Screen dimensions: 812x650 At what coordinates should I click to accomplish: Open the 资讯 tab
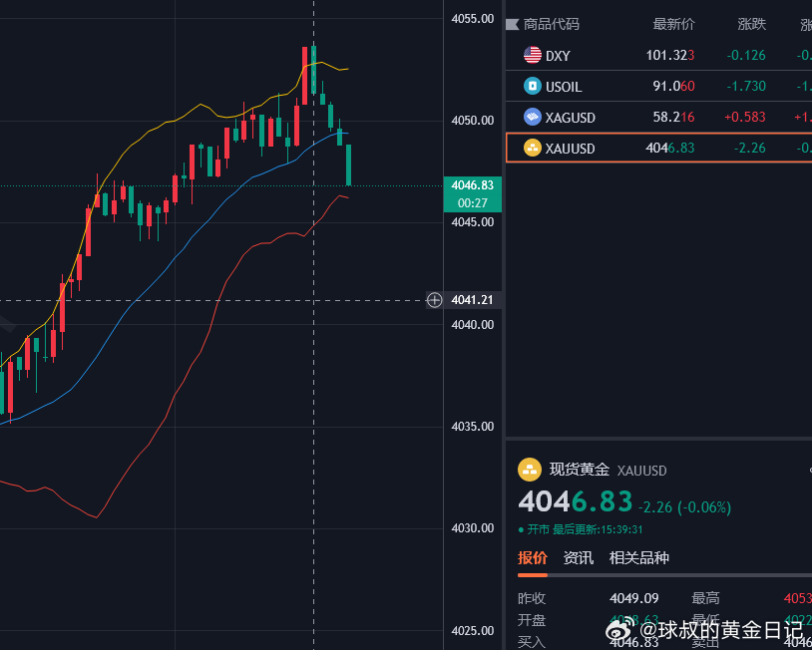coord(578,558)
